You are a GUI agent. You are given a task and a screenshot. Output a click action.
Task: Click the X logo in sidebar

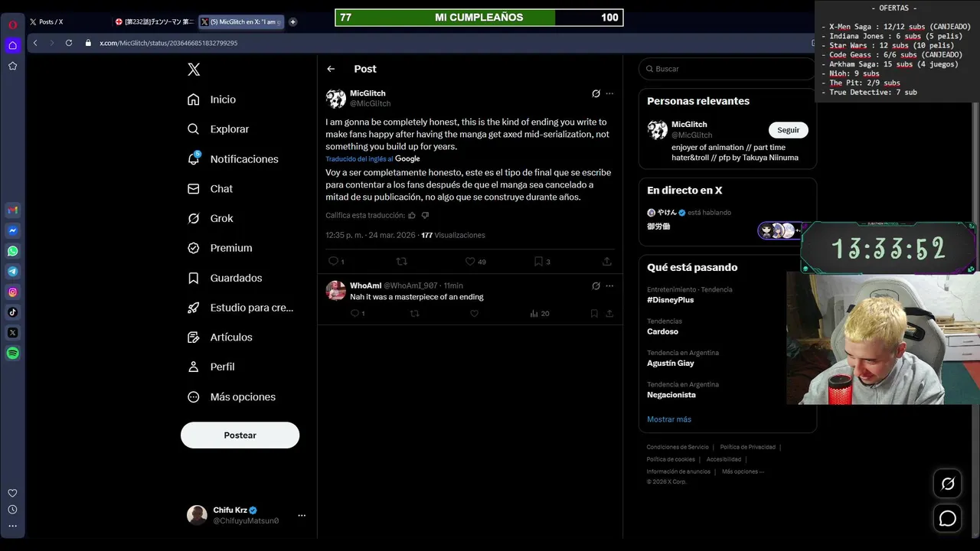click(x=194, y=70)
